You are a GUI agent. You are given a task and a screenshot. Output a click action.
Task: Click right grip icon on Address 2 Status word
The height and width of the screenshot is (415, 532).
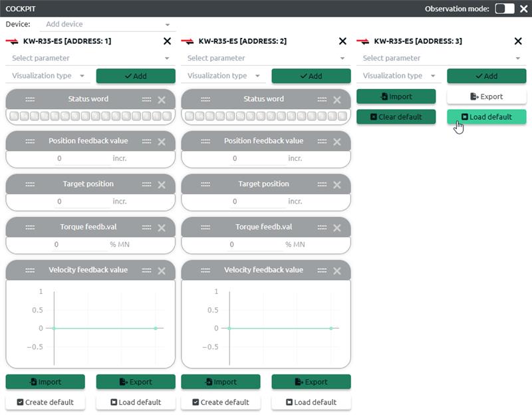[322, 100]
